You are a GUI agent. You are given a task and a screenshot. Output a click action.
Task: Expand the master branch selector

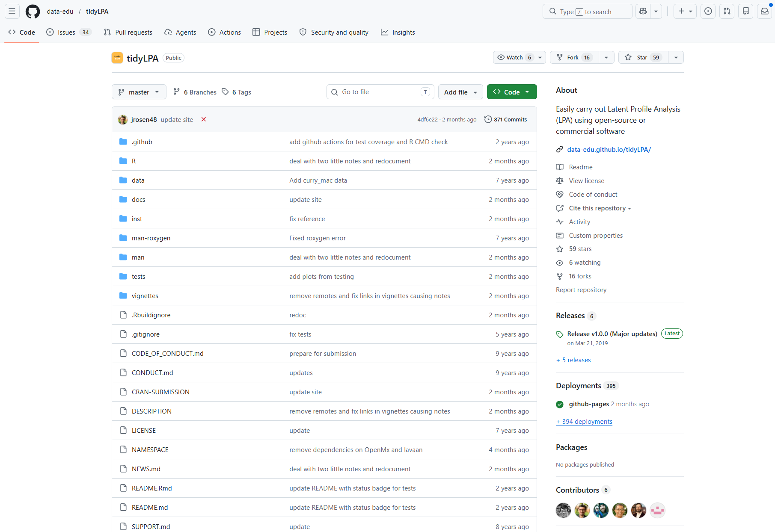coord(139,92)
